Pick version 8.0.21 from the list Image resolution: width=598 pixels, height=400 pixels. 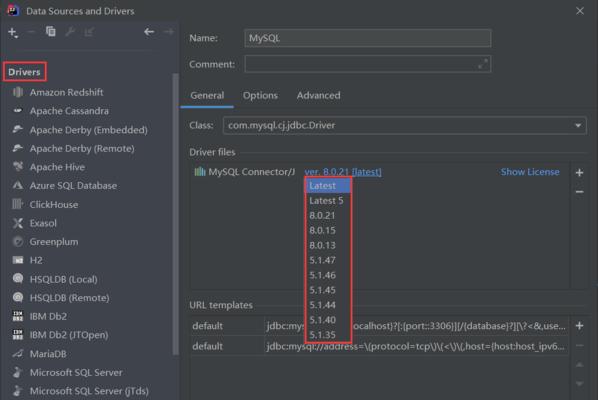tap(328, 215)
